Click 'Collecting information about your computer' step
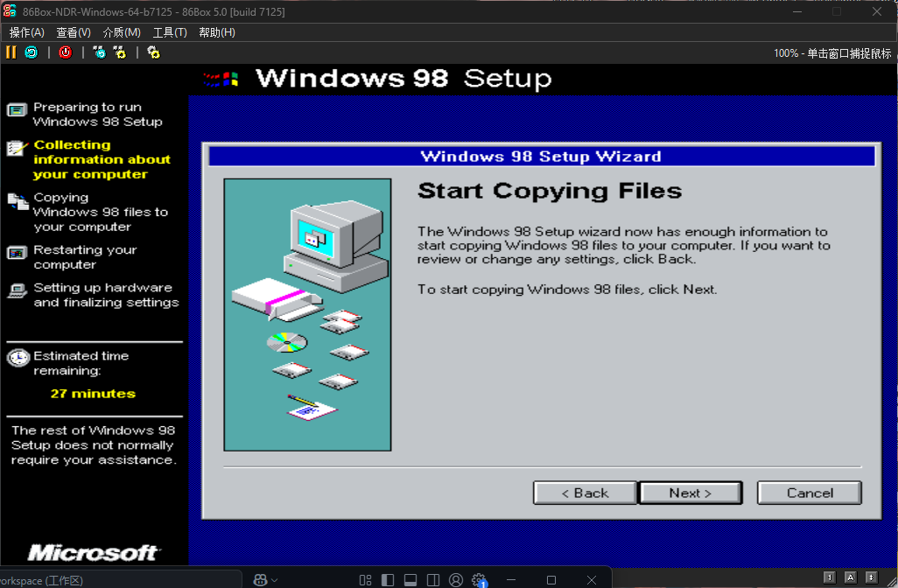Image resolution: width=898 pixels, height=588 pixels. pos(102,159)
